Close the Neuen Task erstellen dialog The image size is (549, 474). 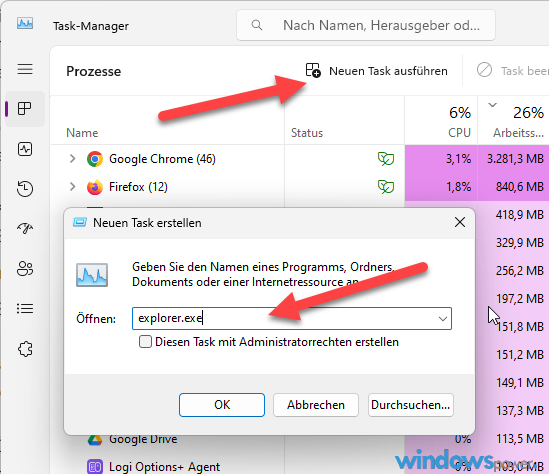(460, 222)
